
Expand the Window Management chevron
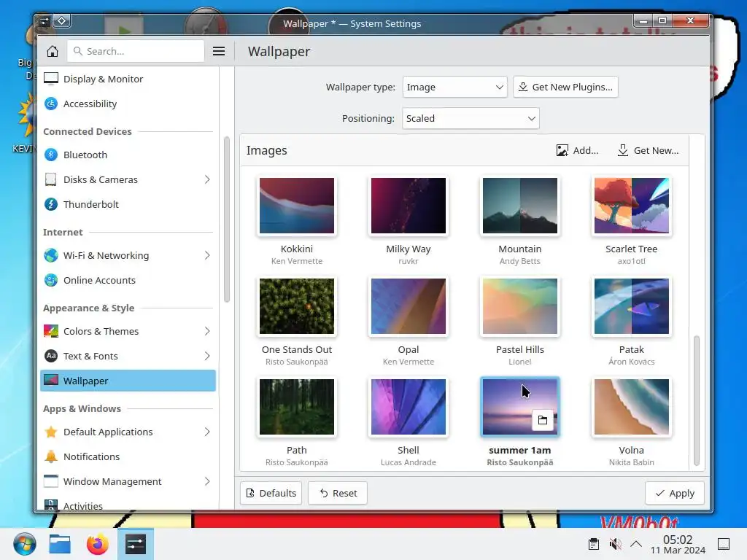click(207, 481)
